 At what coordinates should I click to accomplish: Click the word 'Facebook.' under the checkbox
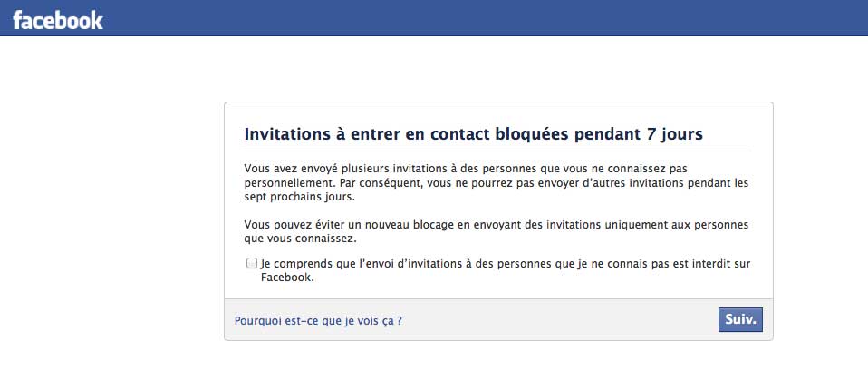point(287,278)
